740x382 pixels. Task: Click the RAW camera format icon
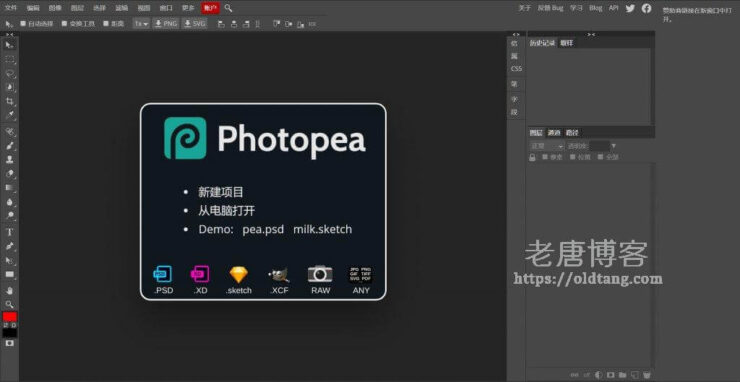click(320, 274)
